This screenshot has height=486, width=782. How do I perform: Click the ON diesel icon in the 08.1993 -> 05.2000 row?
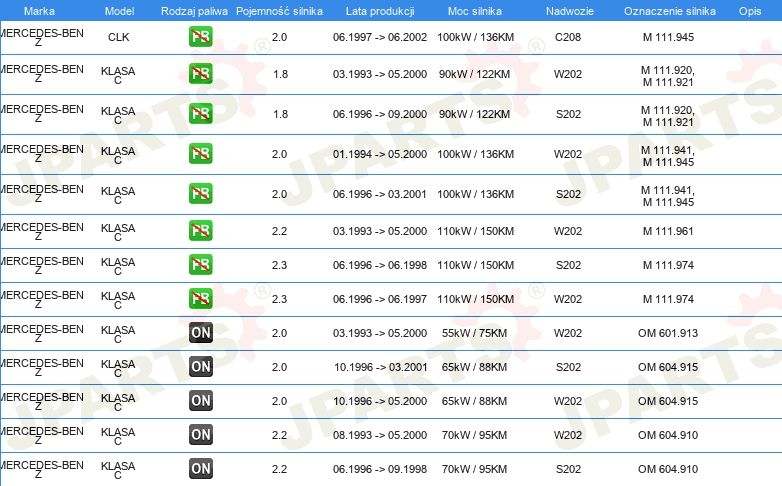click(201, 435)
